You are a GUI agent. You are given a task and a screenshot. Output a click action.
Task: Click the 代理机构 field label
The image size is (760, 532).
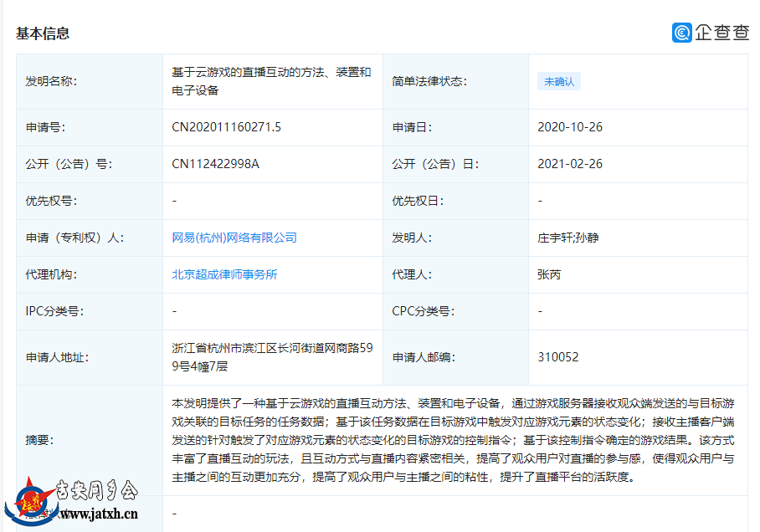coord(51,274)
